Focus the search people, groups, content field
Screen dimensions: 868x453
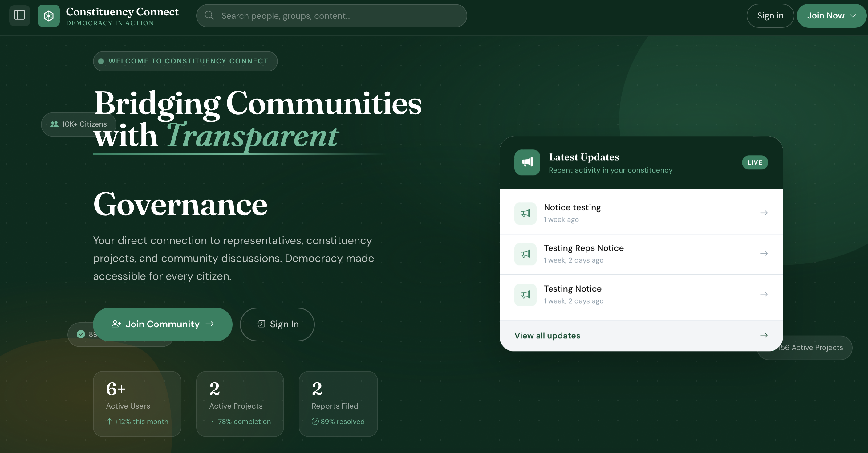(x=331, y=15)
